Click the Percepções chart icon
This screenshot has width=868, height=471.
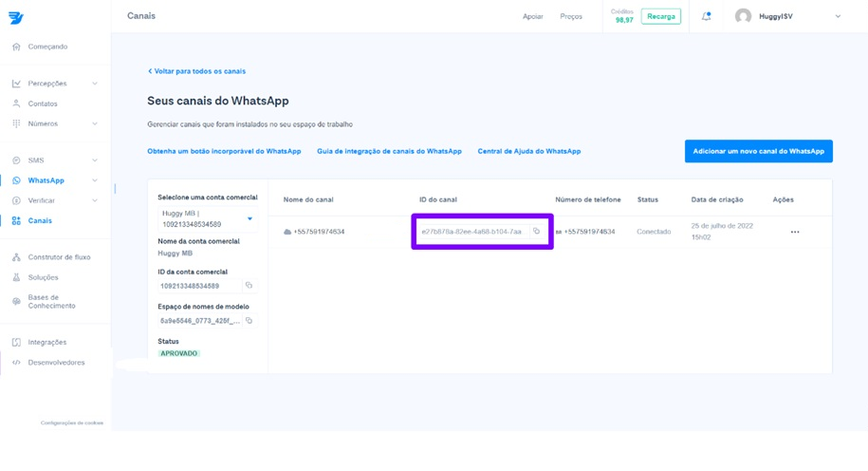click(16, 84)
